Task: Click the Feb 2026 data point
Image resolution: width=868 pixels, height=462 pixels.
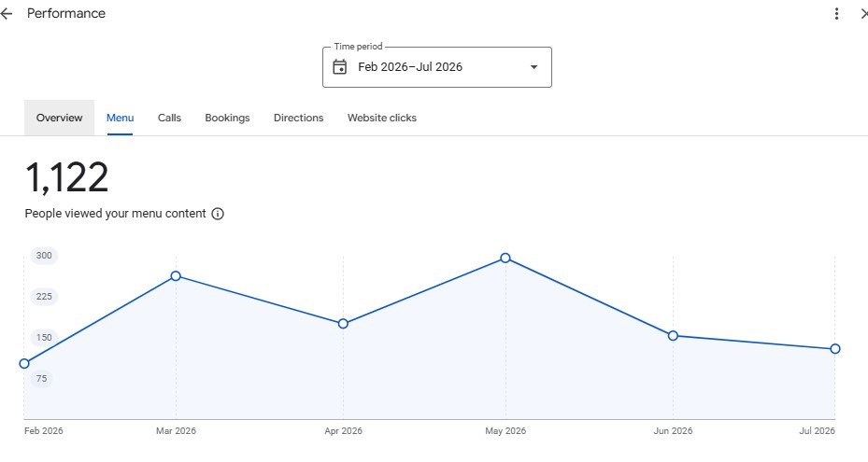Action: (24, 363)
